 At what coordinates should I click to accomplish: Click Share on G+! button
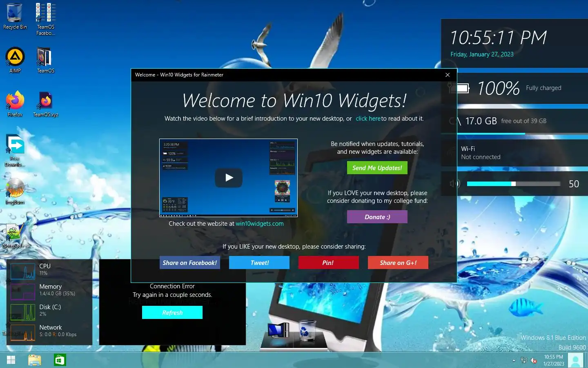coord(398,263)
